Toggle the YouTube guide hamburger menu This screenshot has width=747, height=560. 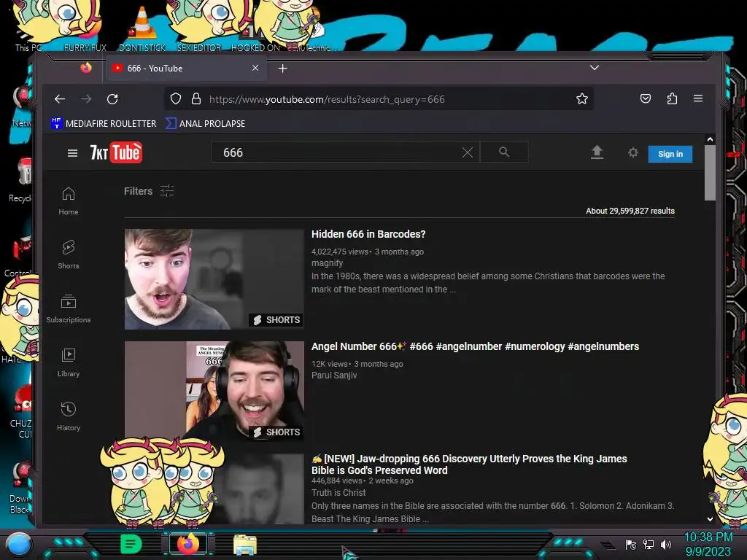pos(72,153)
